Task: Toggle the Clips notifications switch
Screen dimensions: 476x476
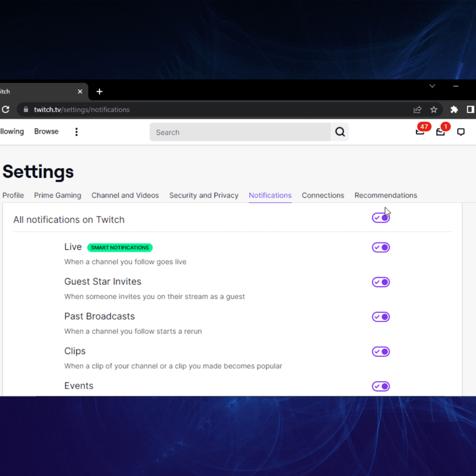Action: click(381, 351)
